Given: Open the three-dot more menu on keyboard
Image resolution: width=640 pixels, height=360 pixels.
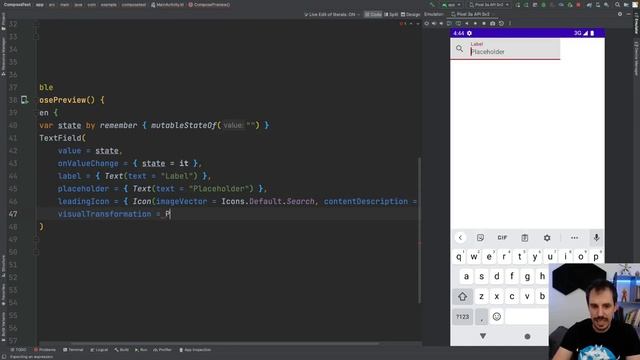Looking at the screenshot, I should click(x=574, y=238).
